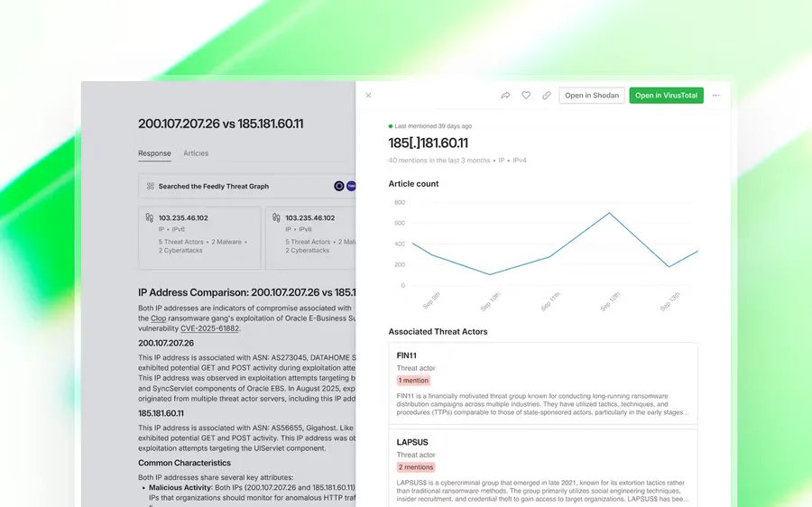
Task: Click icon on second 103.235.46.102 card
Action: click(276, 217)
